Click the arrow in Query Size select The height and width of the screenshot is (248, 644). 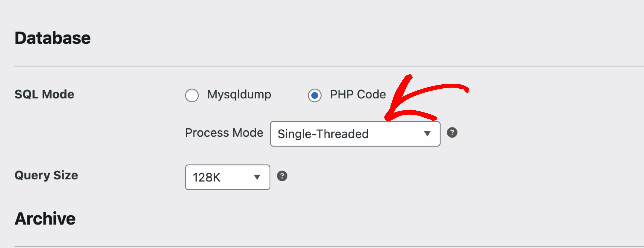[257, 177]
